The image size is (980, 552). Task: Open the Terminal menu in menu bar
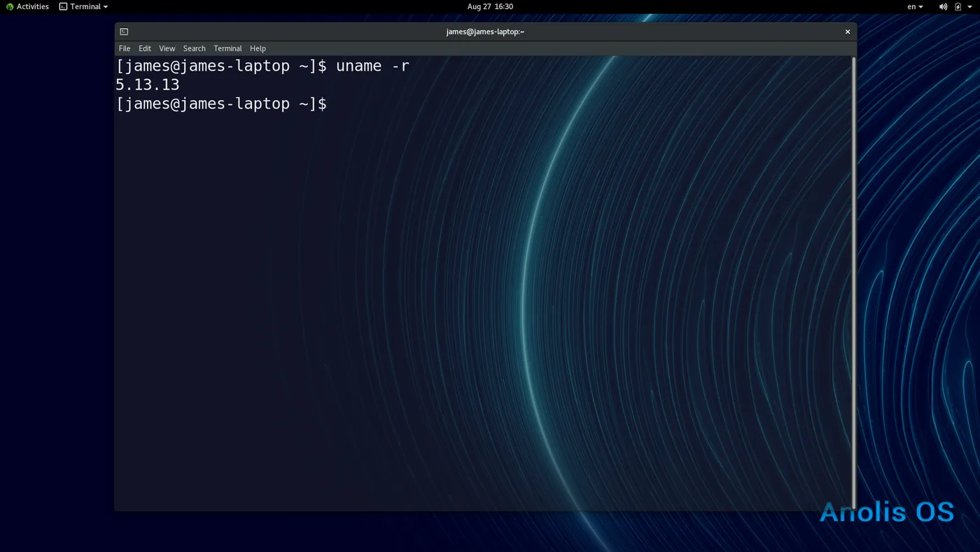[x=227, y=48]
